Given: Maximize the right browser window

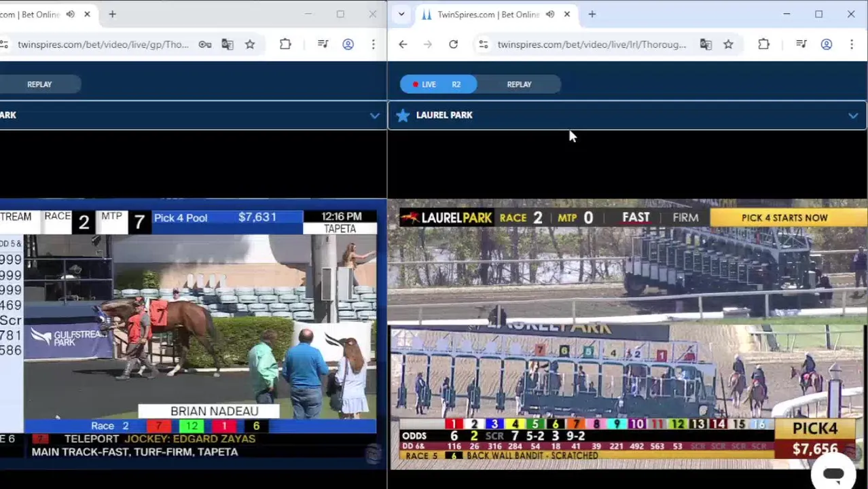Looking at the screenshot, I should pyautogui.click(x=818, y=14).
